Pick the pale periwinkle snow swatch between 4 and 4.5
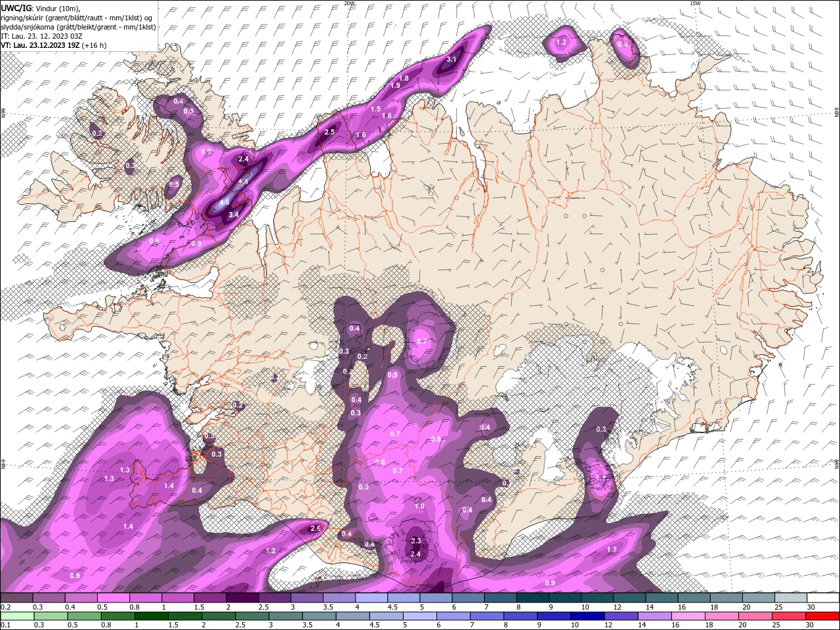Screen dimensions: 840x630 pyautogui.click(x=371, y=598)
